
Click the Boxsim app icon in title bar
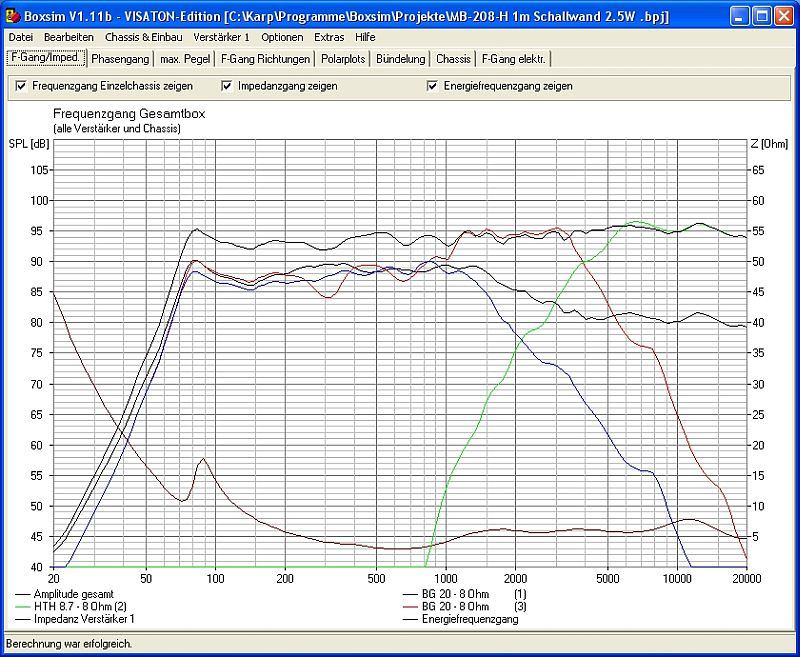11,17
